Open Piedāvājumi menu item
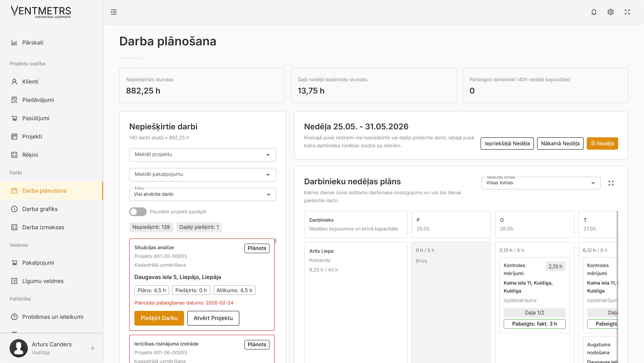 click(x=51, y=100)
